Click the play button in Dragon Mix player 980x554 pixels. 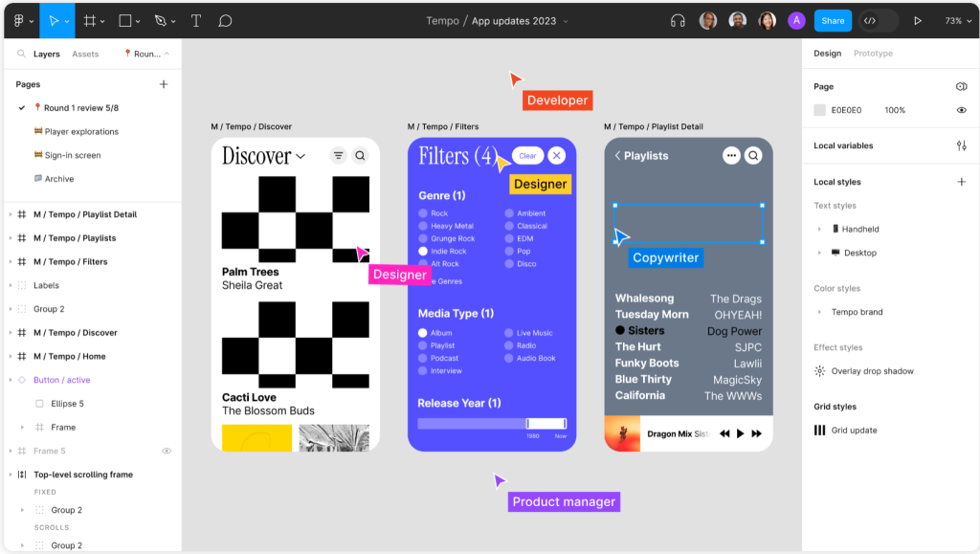[x=740, y=433]
